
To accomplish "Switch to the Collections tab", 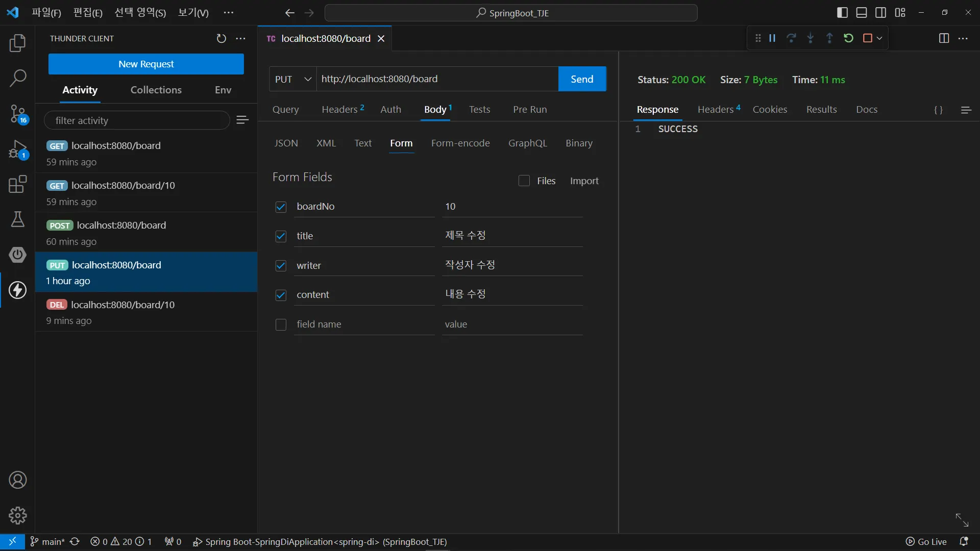I will click(x=156, y=90).
